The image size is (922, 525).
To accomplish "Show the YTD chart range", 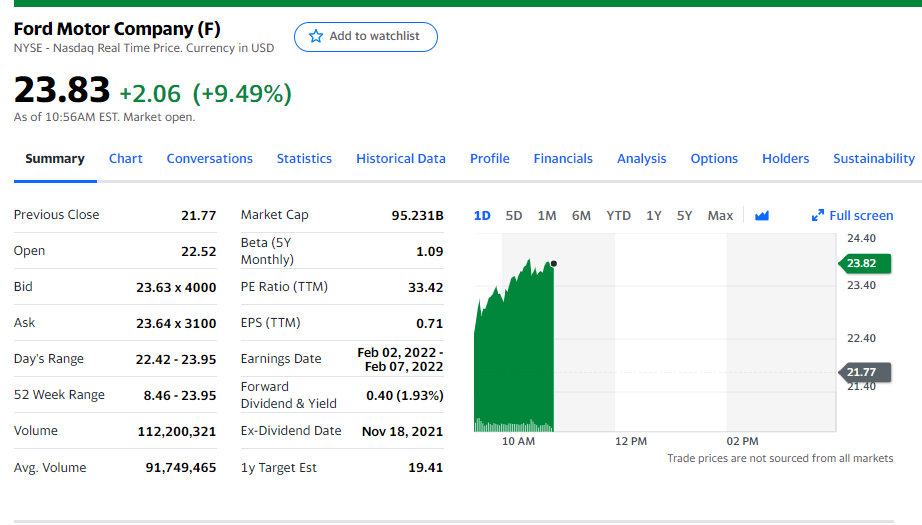I will (618, 216).
